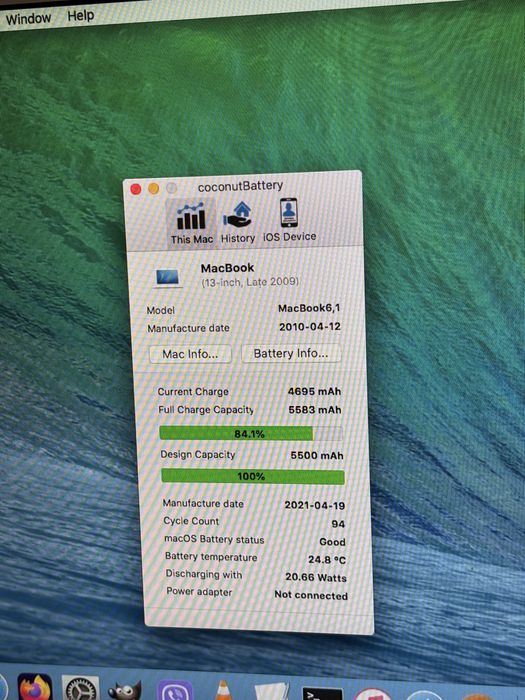Click the Not connected power adapter status
This screenshot has height=700, width=525.
311,595
